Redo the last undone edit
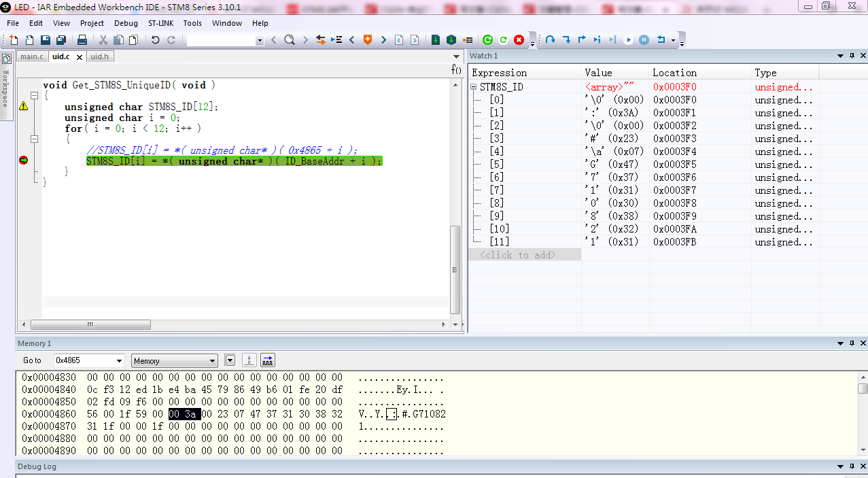 pos(171,40)
